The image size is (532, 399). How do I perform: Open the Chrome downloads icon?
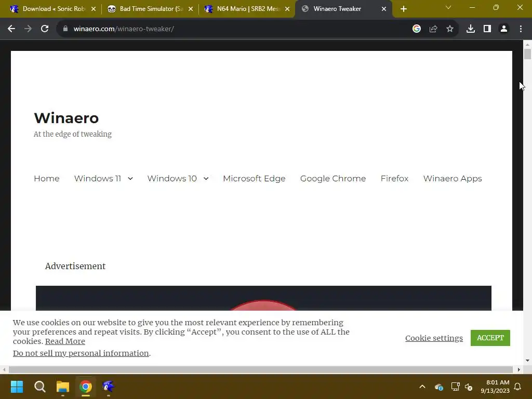(471, 29)
